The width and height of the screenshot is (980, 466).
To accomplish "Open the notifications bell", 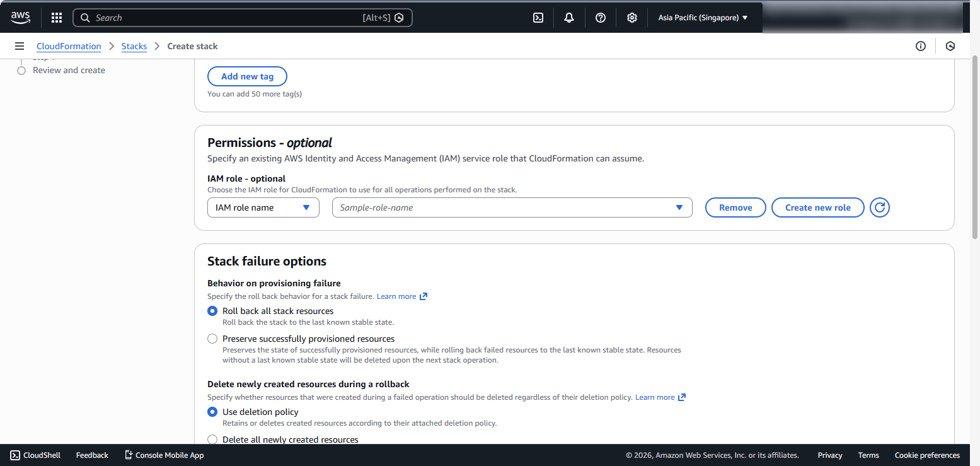I will click(x=568, y=17).
